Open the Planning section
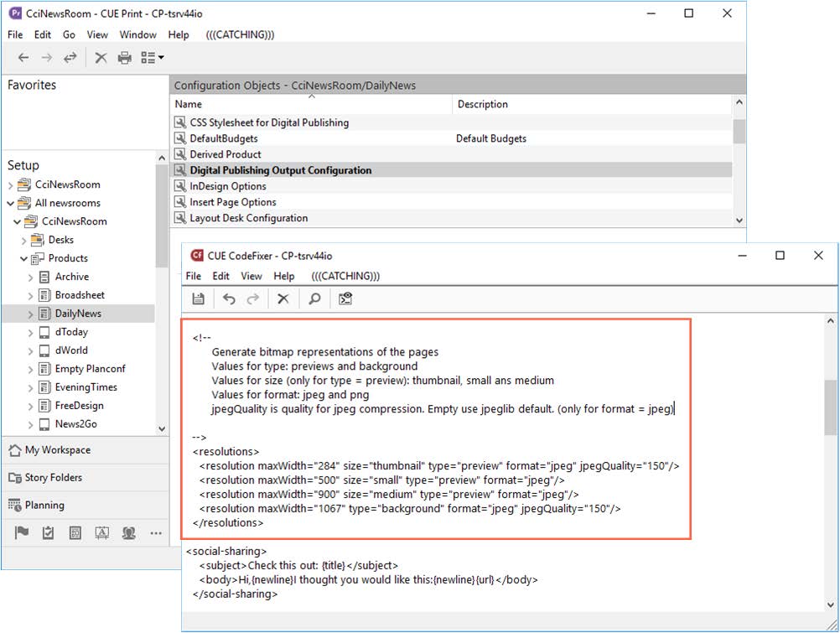The width and height of the screenshot is (840, 633). coord(44,506)
